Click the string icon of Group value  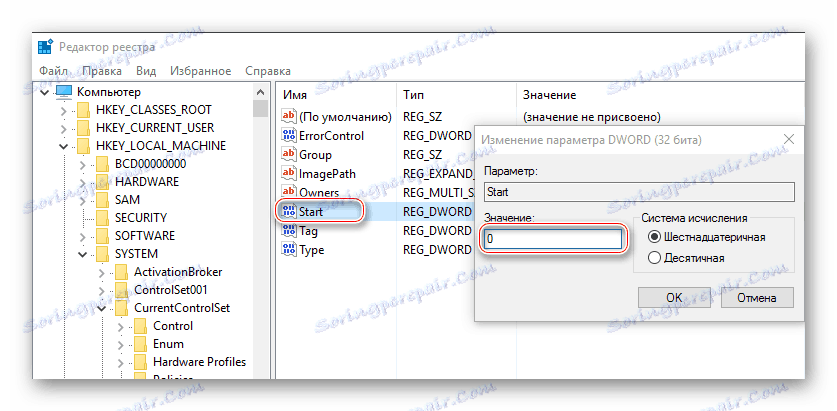click(x=288, y=155)
